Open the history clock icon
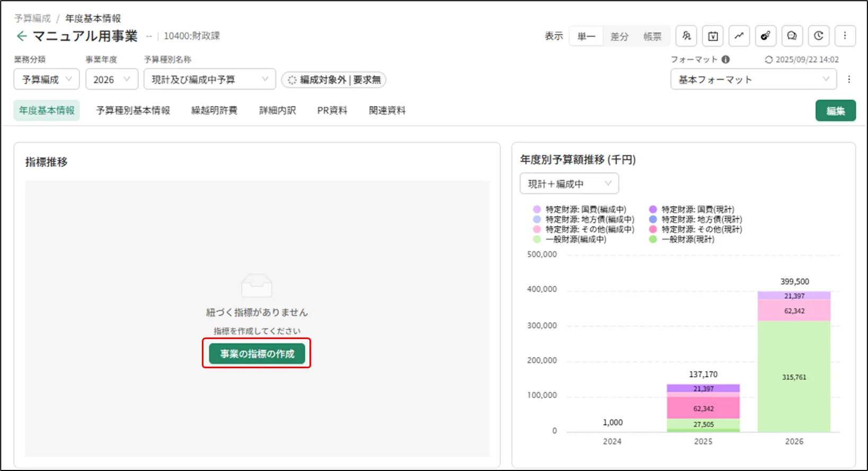 [818, 36]
